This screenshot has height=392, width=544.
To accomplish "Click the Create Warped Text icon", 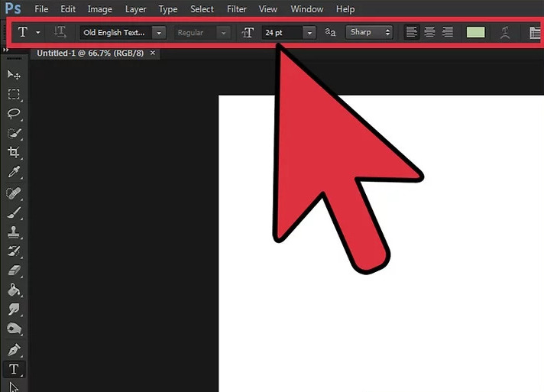I will click(x=504, y=33).
